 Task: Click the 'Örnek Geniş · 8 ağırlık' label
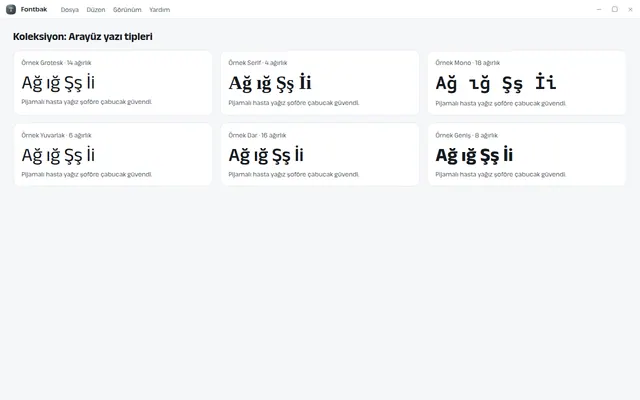point(467,135)
